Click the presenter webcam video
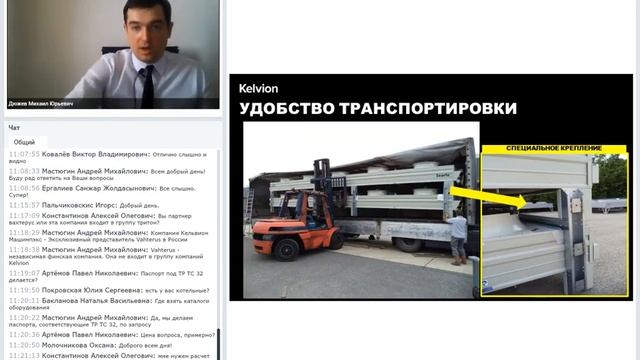This screenshot has height=360, width=640. pos(113,54)
